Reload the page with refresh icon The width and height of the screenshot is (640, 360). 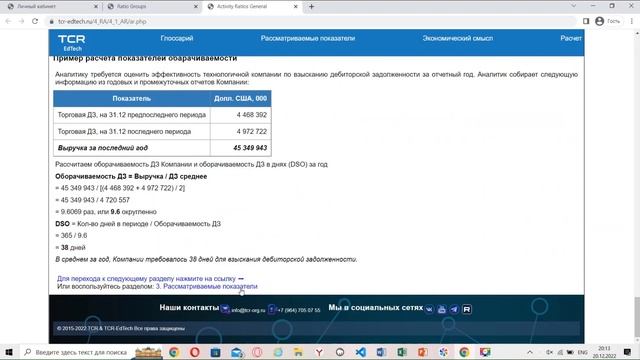(35, 21)
